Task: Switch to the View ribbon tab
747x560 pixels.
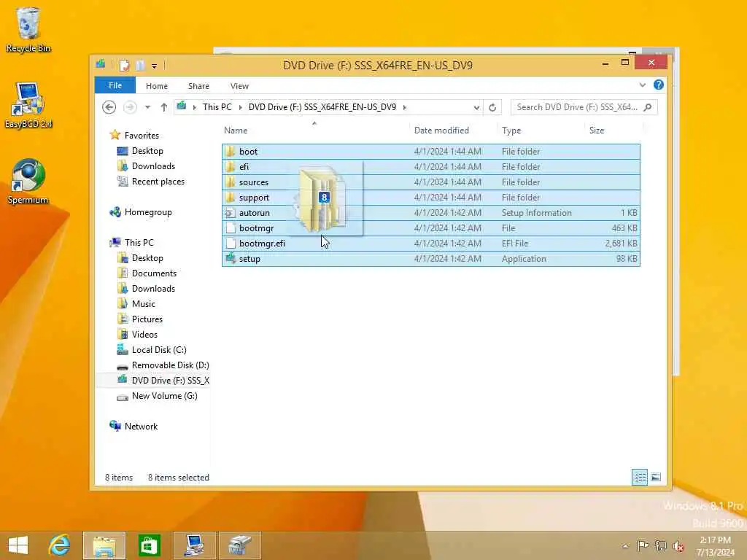Action: (239, 86)
